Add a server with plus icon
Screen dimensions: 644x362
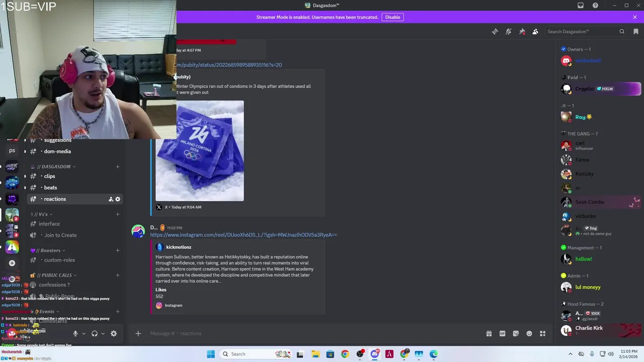pos(12,263)
